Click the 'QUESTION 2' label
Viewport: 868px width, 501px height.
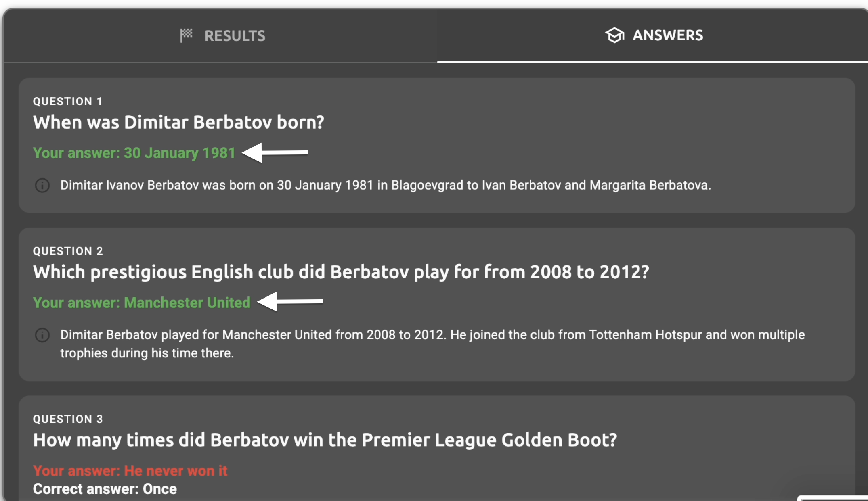68,251
